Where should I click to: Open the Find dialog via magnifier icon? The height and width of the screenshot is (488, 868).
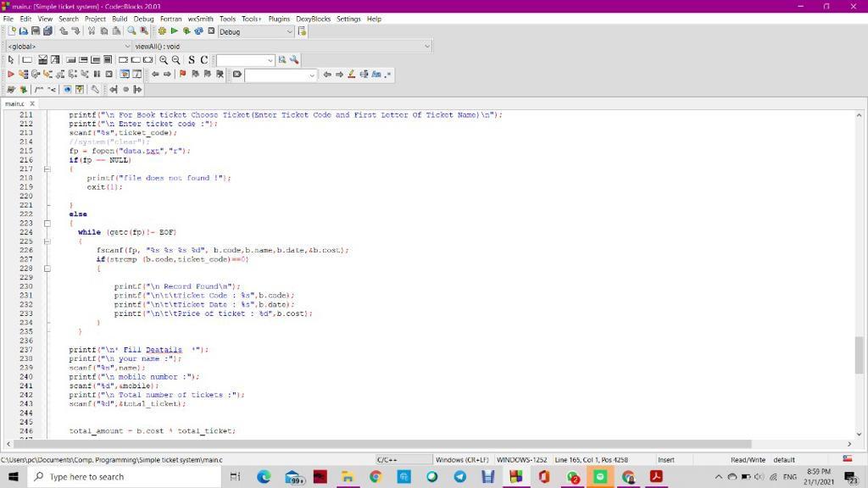point(130,31)
